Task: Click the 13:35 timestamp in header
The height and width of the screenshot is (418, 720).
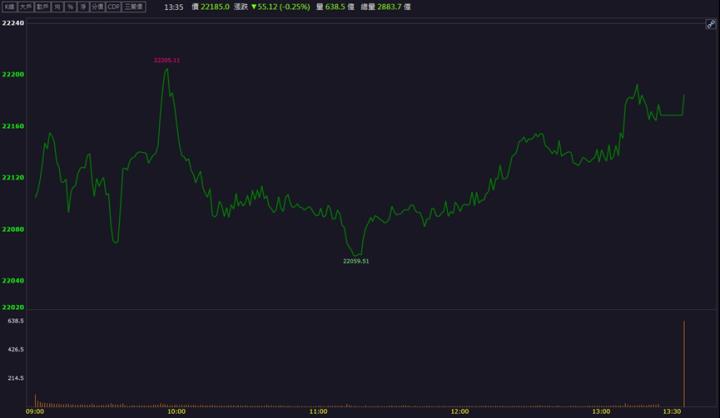Action: pos(174,7)
